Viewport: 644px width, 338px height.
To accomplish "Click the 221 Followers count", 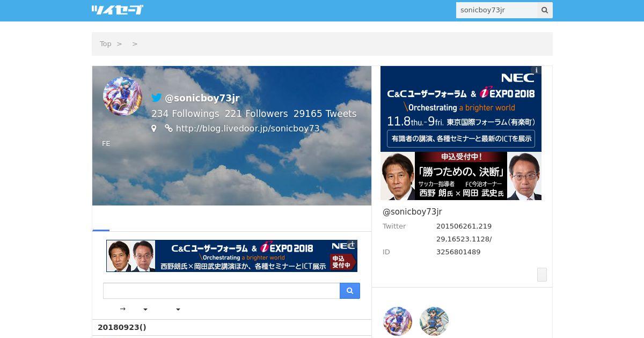I will (x=256, y=114).
